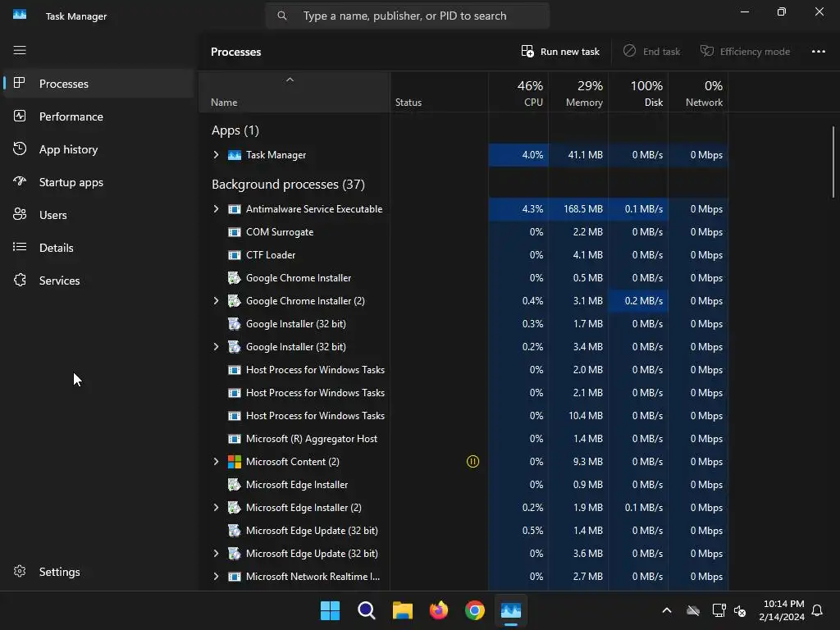This screenshot has width=840, height=630.
Task: Sort processes by Memory column
Action: pos(578,93)
